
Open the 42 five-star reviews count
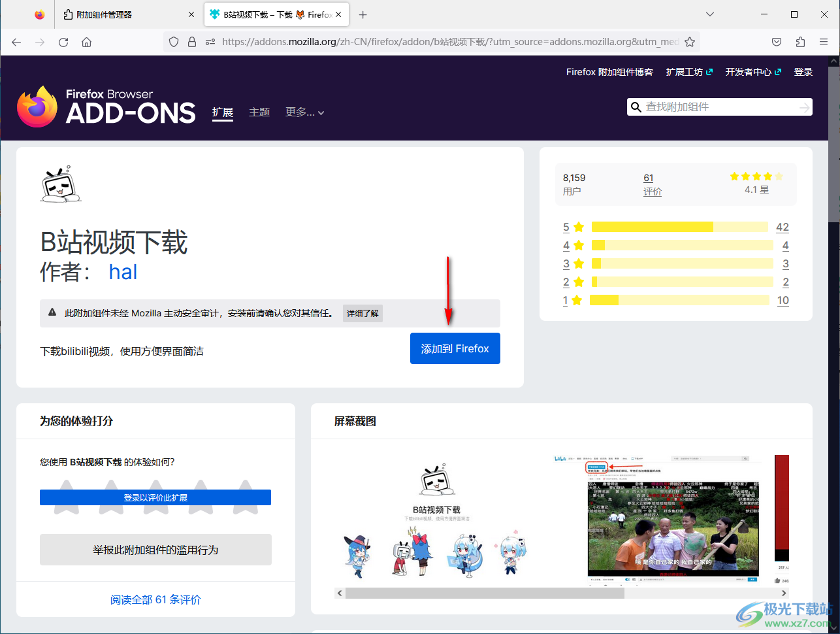[x=783, y=227]
